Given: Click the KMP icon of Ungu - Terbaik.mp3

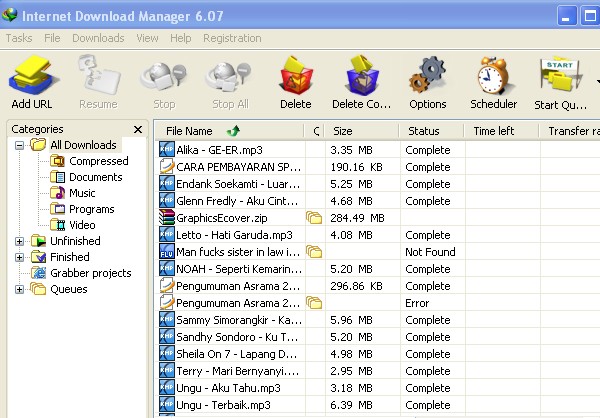Looking at the screenshot, I should point(167,404).
